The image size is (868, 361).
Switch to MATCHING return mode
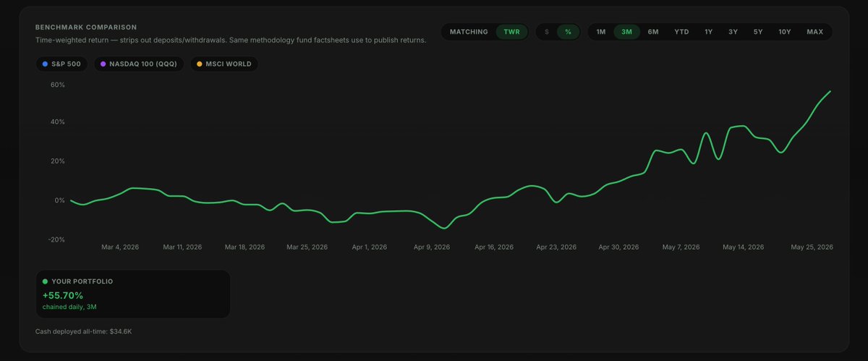[x=469, y=32]
